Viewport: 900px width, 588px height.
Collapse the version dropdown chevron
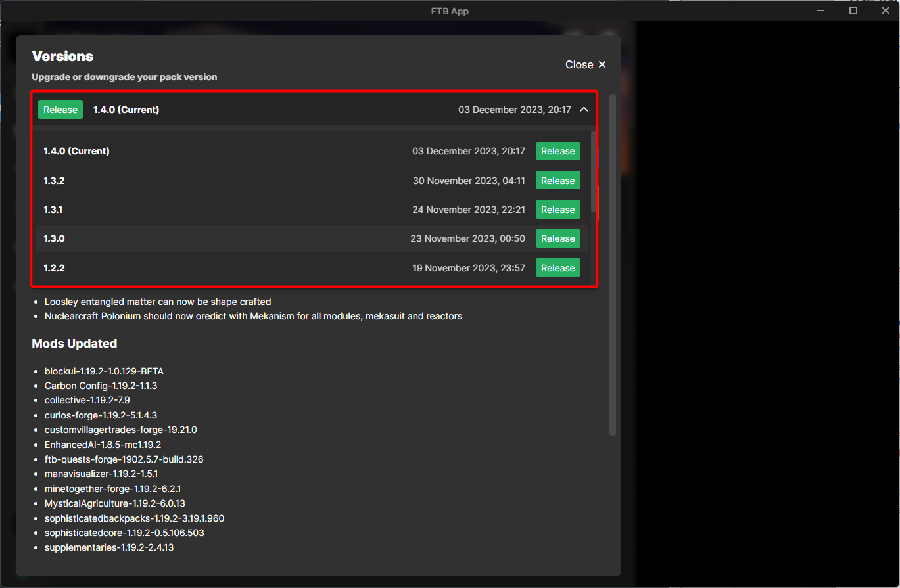(x=584, y=110)
